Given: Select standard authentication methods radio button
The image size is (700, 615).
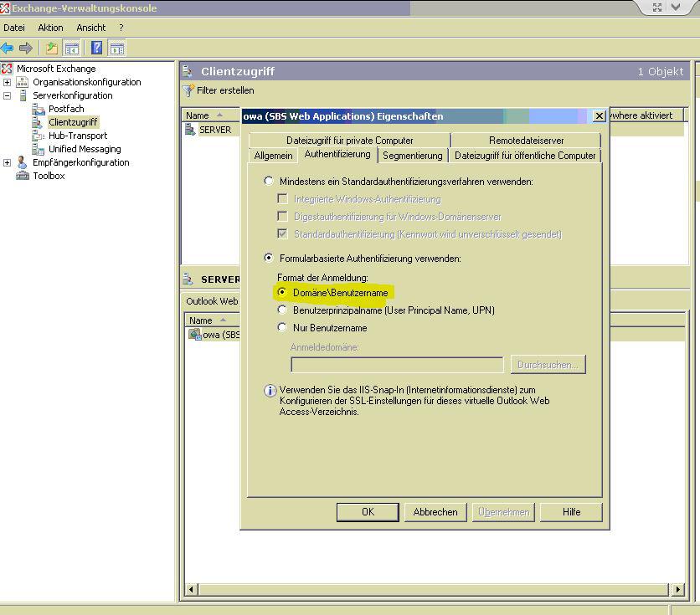Looking at the screenshot, I should (x=269, y=181).
